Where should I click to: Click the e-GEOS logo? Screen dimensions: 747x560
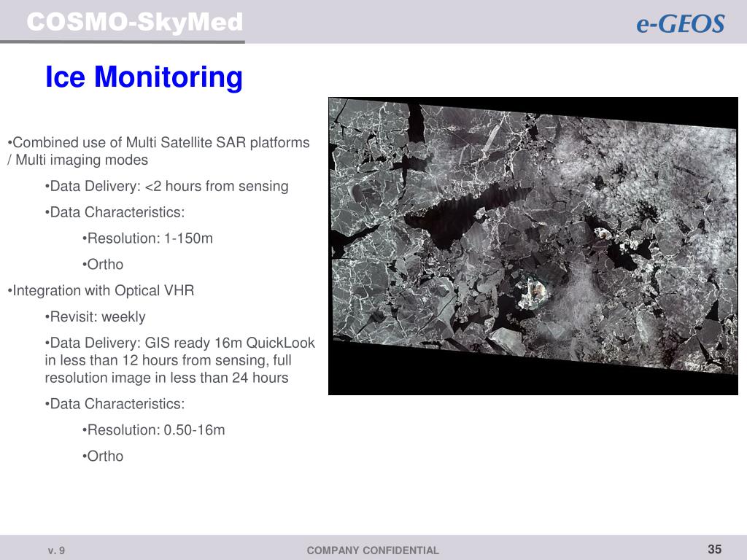click(x=681, y=24)
